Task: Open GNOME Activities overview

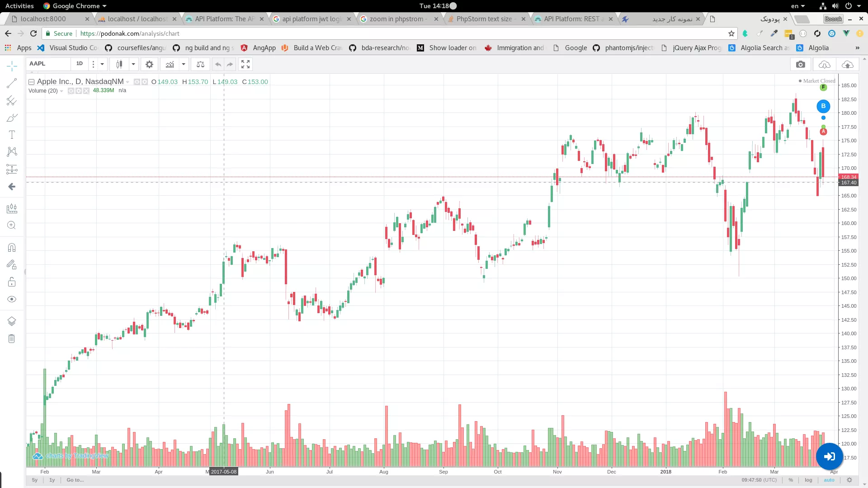Action: (19, 6)
